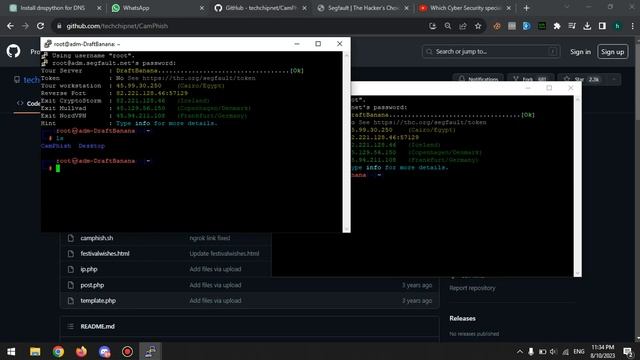
Task: Click the tech owner link in repo header
Action: 31,80
